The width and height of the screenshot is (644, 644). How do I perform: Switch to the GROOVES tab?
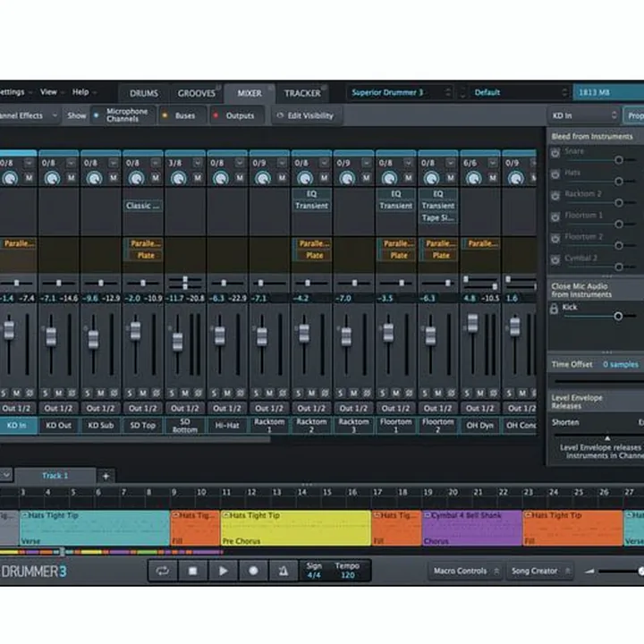[x=196, y=93]
